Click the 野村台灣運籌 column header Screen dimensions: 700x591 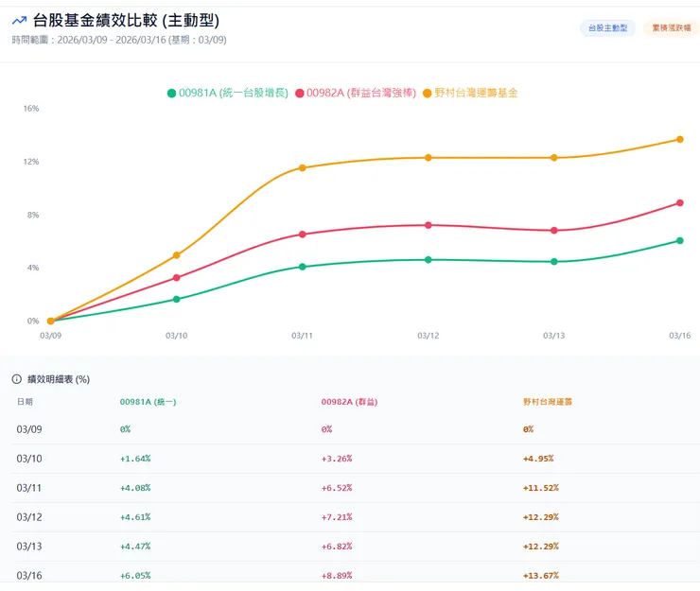(548, 402)
